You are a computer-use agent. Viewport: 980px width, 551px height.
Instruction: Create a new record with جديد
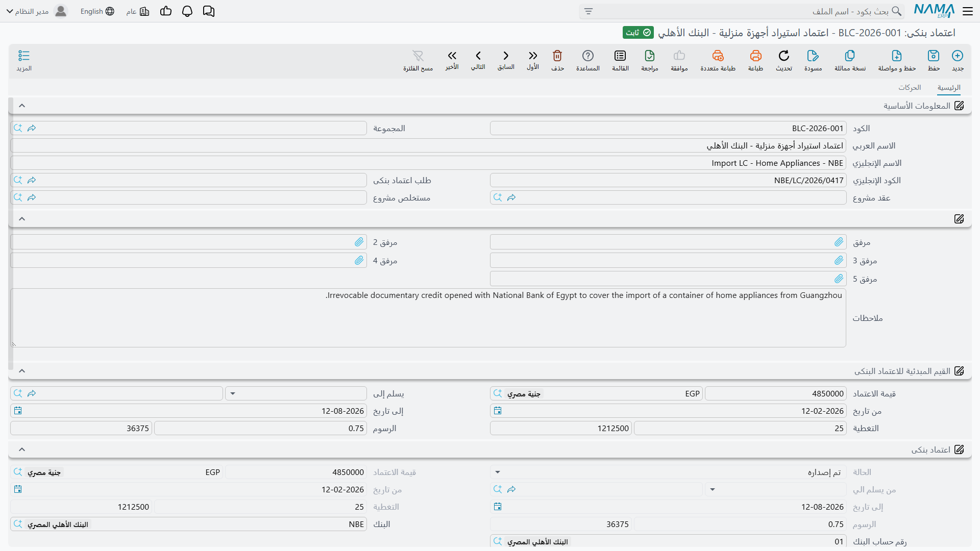click(958, 60)
